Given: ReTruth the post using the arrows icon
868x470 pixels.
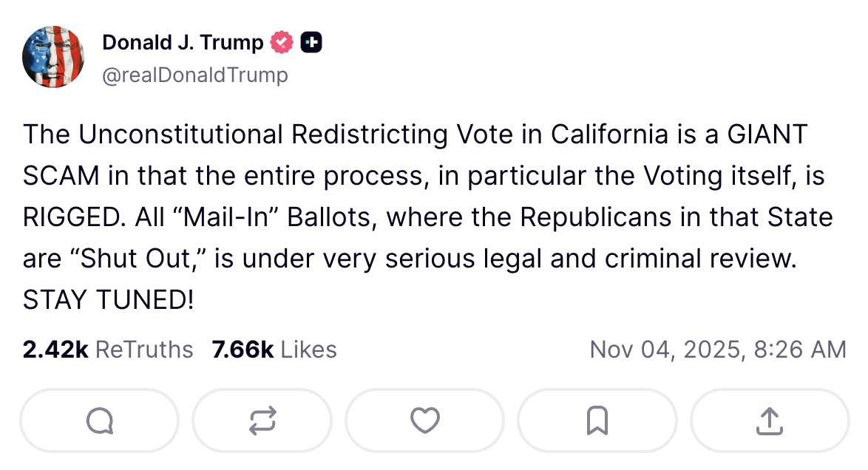Looking at the screenshot, I should pyautogui.click(x=262, y=420).
